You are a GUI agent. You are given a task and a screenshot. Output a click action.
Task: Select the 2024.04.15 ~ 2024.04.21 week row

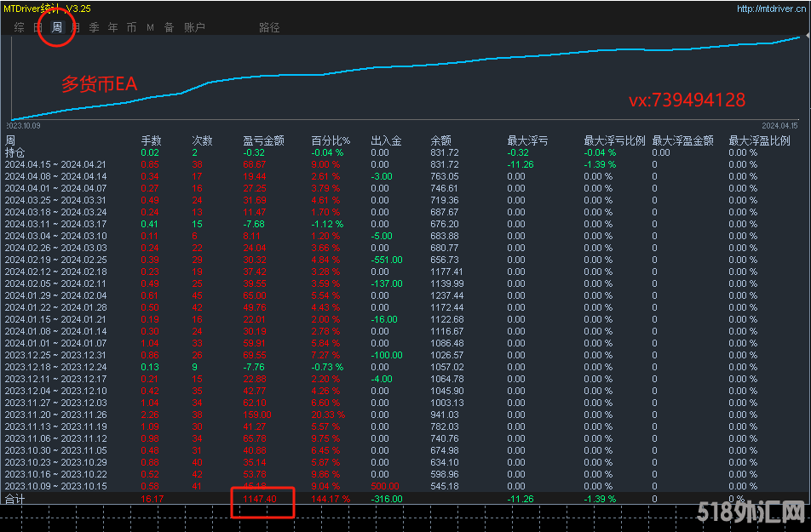tap(55, 164)
